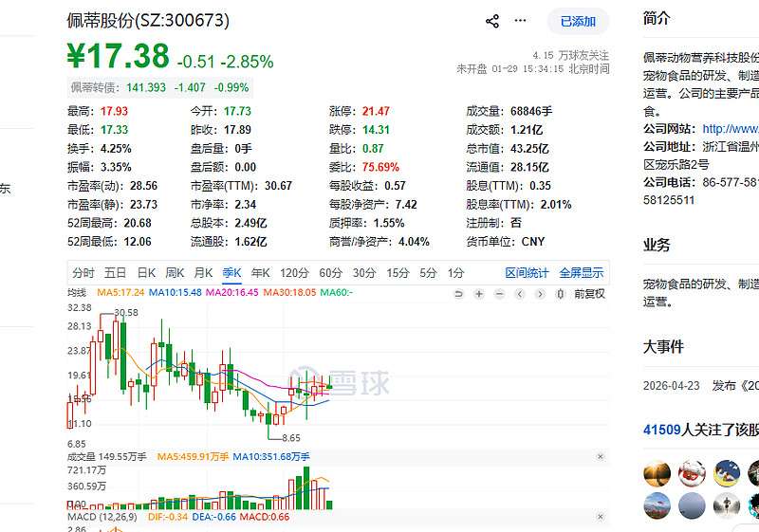Click the MA60 moving average label

point(337,293)
